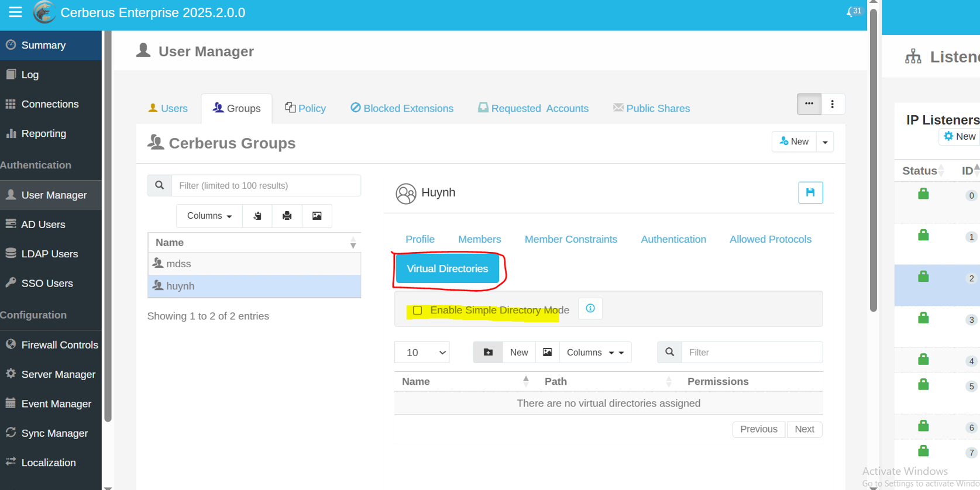980x490 pixels.
Task: Select the Groups tab
Action: 236,108
